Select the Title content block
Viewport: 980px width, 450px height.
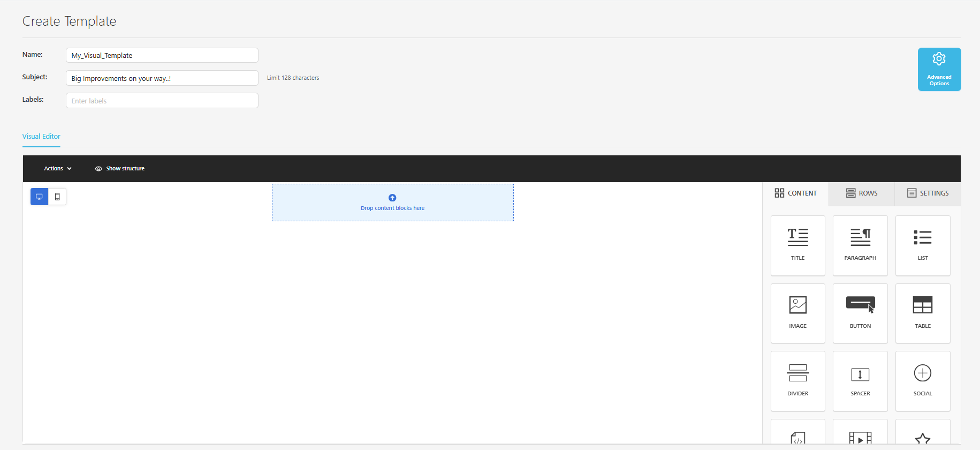pos(797,245)
